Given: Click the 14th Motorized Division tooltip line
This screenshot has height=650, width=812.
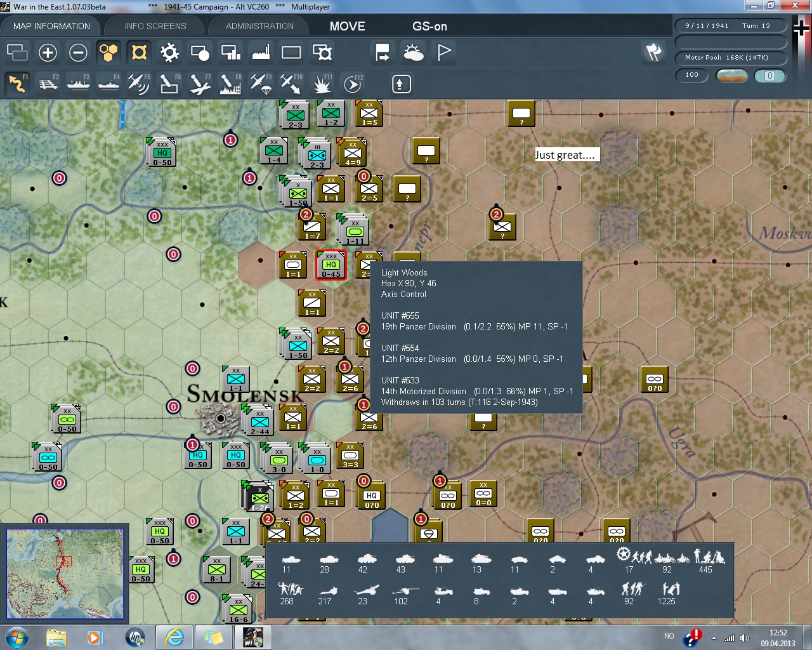Looking at the screenshot, I should point(477,391).
